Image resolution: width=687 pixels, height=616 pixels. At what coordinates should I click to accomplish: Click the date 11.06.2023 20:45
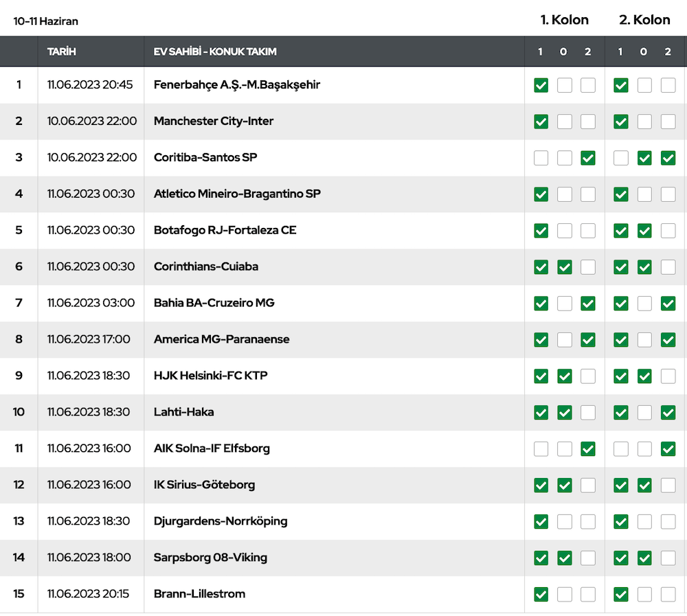click(x=90, y=84)
